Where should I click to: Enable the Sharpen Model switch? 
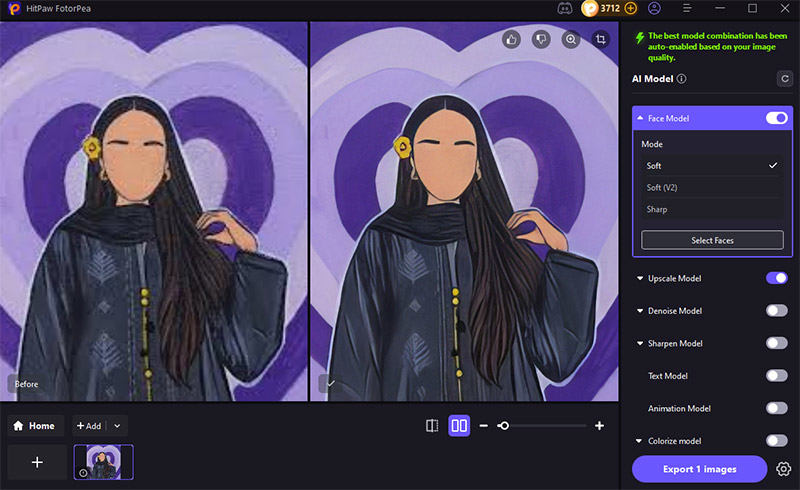[x=777, y=344]
